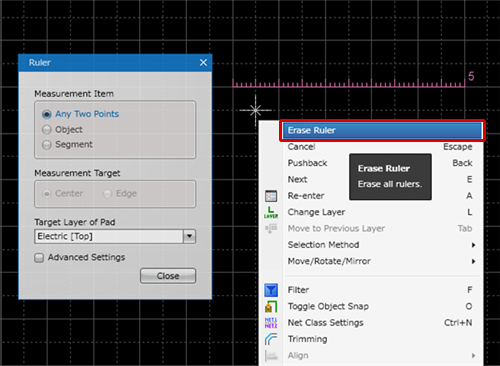Click Move to Previous Layer entry
Viewport: 500px width, 366px height.
(382, 229)
